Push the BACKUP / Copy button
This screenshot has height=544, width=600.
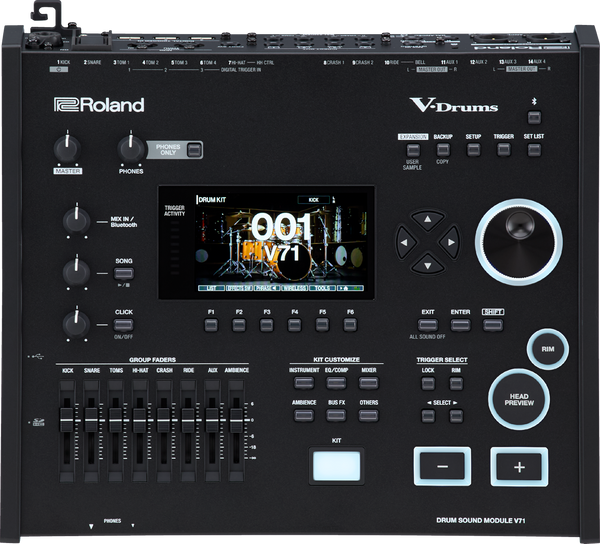pos(443,150)
